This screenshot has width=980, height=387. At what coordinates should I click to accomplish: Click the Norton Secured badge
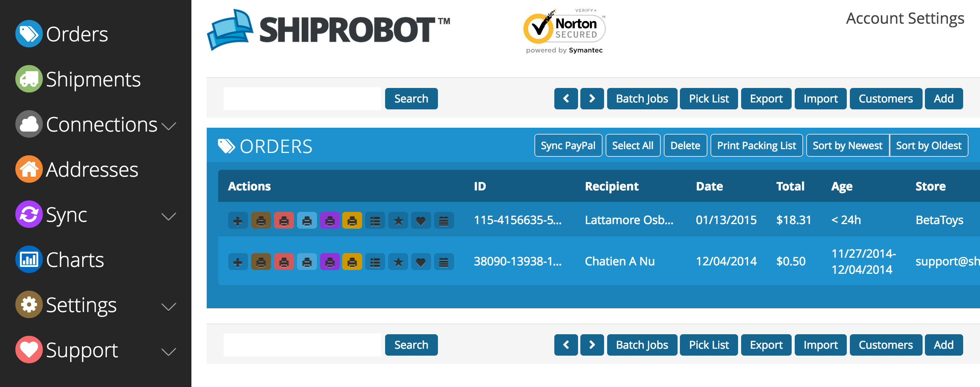[564, 31]
